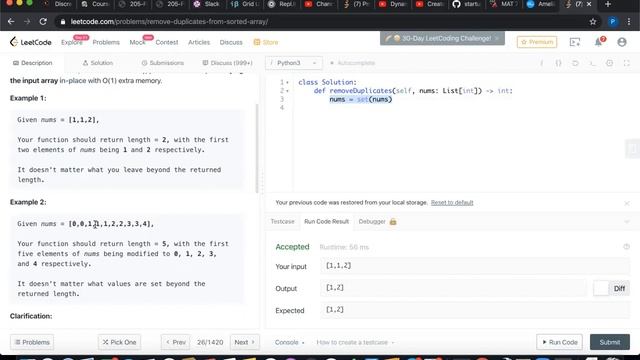Open the user profile avatar
The width and height of the screenshot is (640, 360).
pyautogui.click(x=622, y=42)
